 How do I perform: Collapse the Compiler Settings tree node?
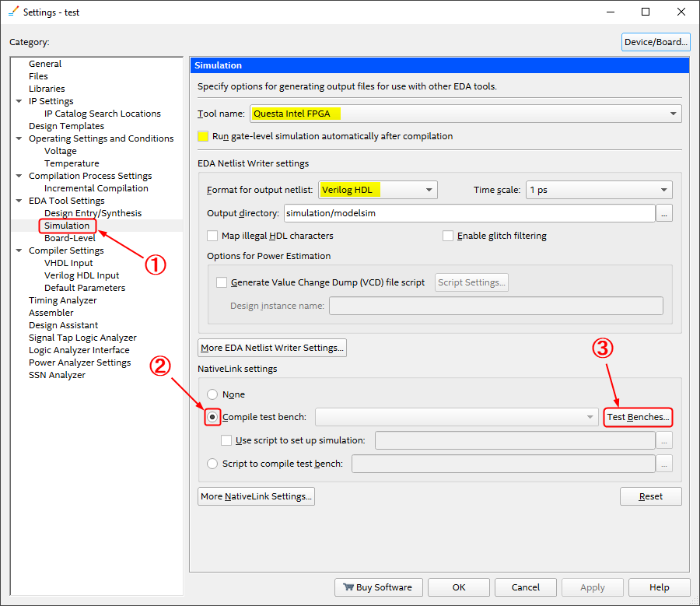[x=19, y=250]
